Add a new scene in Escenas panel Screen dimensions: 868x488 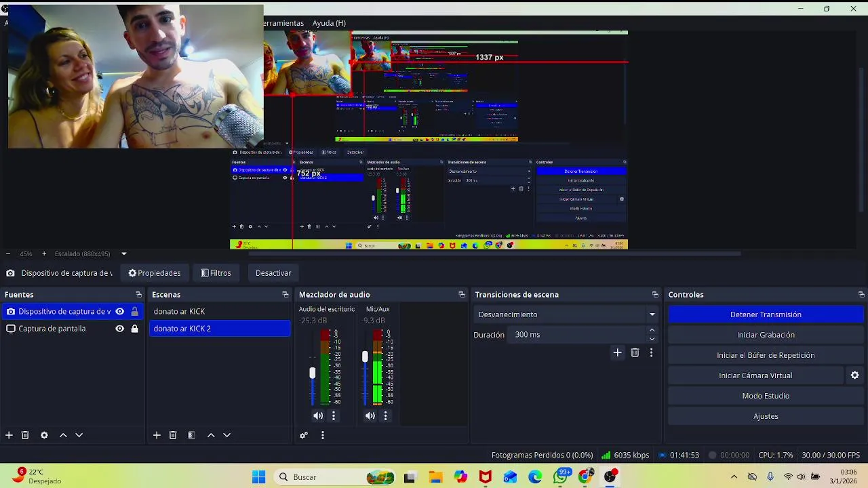click(157, 435)
